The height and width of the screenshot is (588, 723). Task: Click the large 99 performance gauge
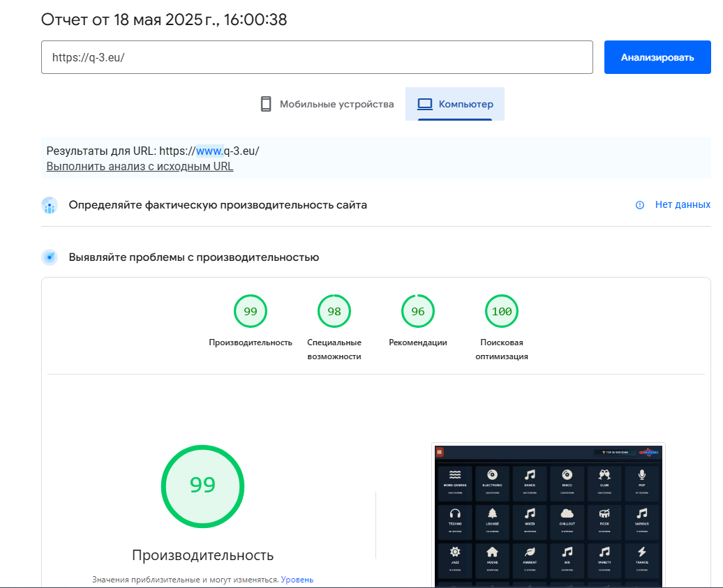pyautogui.click(x=203, y=486)
